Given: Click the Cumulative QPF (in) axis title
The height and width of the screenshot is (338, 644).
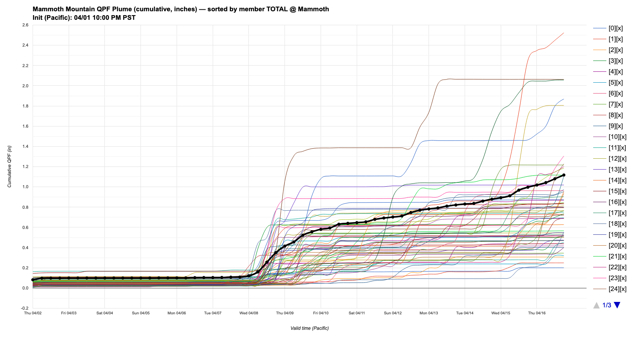Looking at the screenshot, I should point(9,166).
